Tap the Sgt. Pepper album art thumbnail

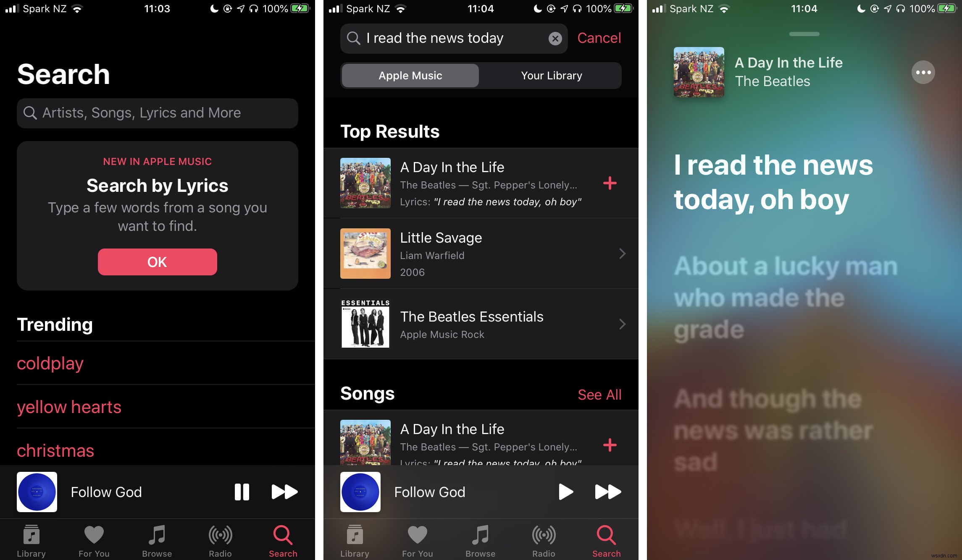[365, 183]
